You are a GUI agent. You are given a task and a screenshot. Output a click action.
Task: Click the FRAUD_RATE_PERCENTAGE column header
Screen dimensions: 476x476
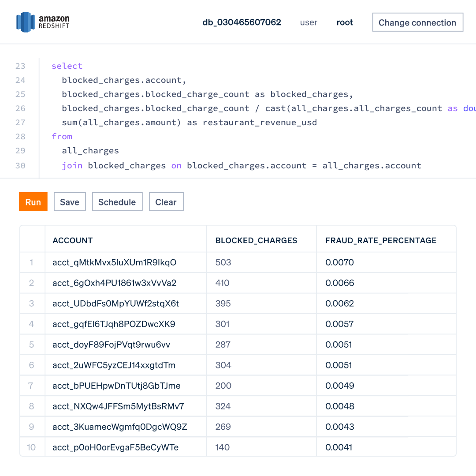(x=381, y=241)
